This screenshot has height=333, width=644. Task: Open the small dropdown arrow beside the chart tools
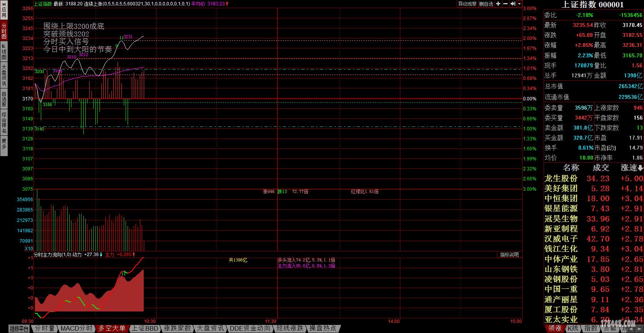(520, 4)
